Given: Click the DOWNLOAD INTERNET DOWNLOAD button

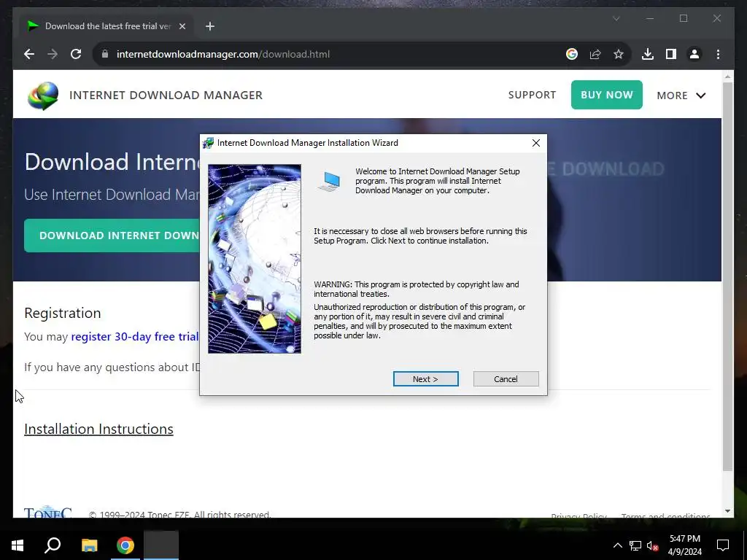Looking at the screenshot, I should coord(112,236).
